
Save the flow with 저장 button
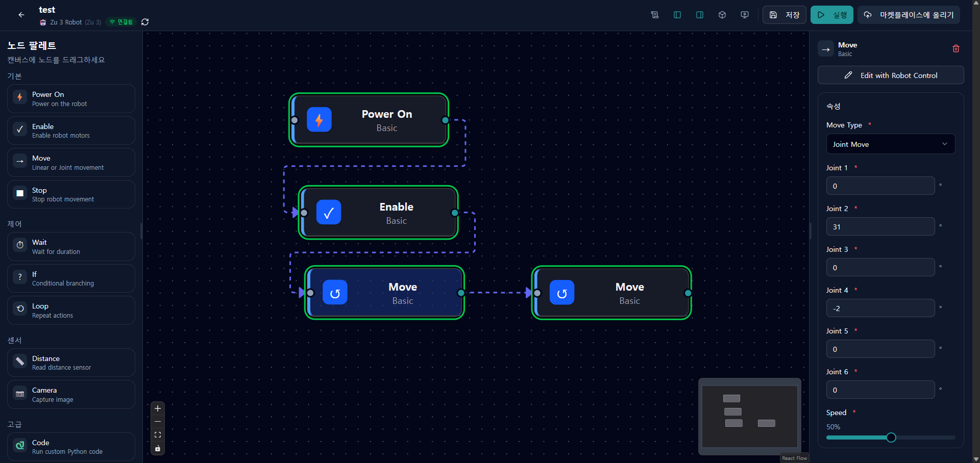(x=785, y=15)
